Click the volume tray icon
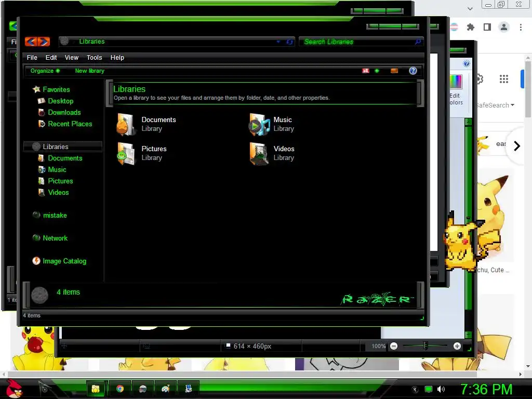The width and height of the screenshot is (532, 399). [x=441, y=389]
